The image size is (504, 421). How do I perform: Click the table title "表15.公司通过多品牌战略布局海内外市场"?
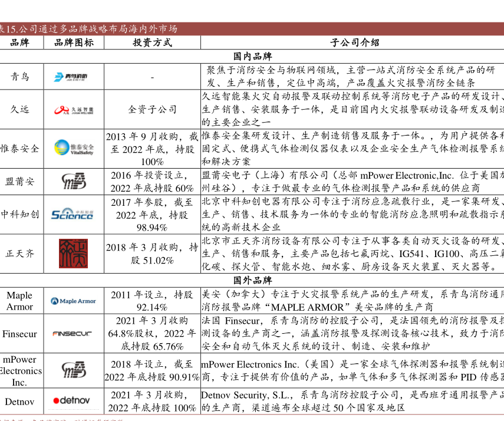(x=88, y=29)
